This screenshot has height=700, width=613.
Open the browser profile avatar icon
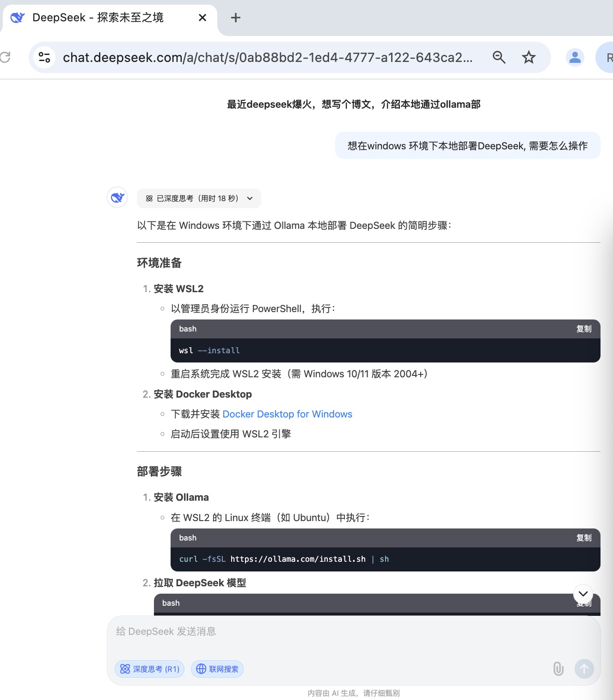(575, 57)
